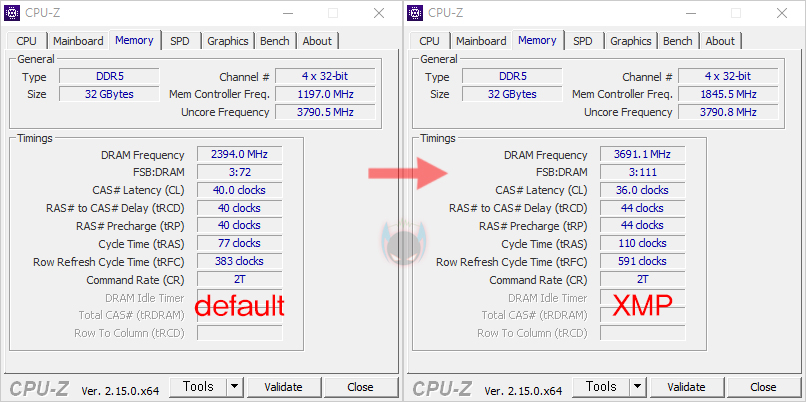The height and width of the screenshot is (402, 806).
Task: Click the tRP value 44 clocks in the right window
Action: (643, 225)
